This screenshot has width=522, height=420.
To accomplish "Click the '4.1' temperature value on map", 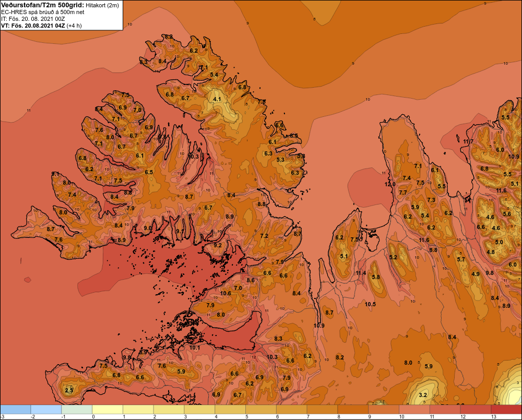I will (x=217, y=99).
